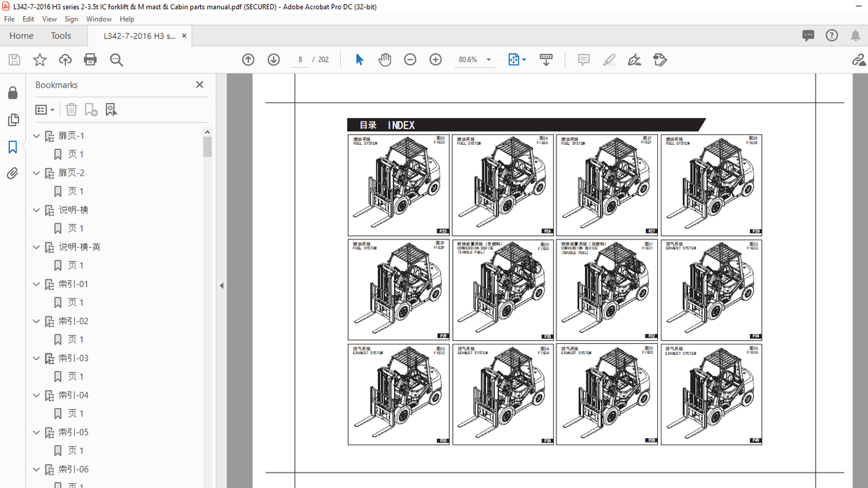Activate the Fill & Sign tool
The height and width of the screenshot is (488, 868).
(x=659, y=60)
